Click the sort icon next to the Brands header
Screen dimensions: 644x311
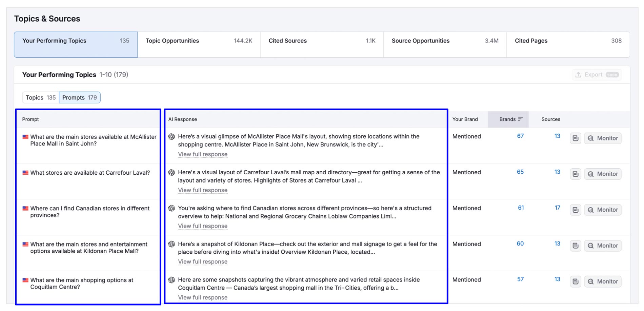tap(520, 119)
